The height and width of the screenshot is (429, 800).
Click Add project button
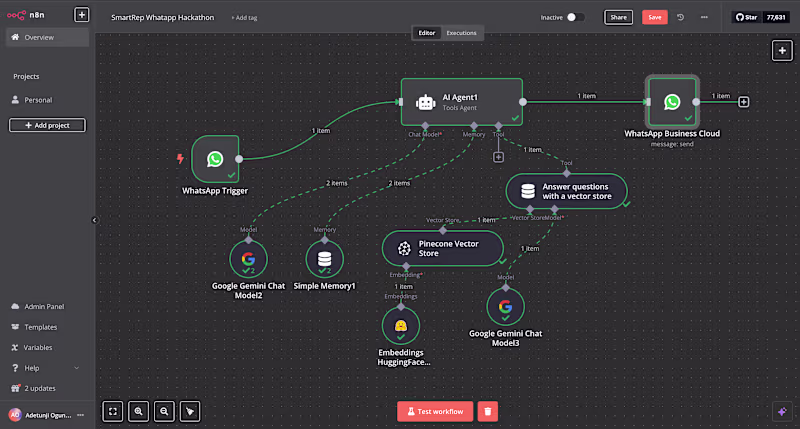[47, 125]
